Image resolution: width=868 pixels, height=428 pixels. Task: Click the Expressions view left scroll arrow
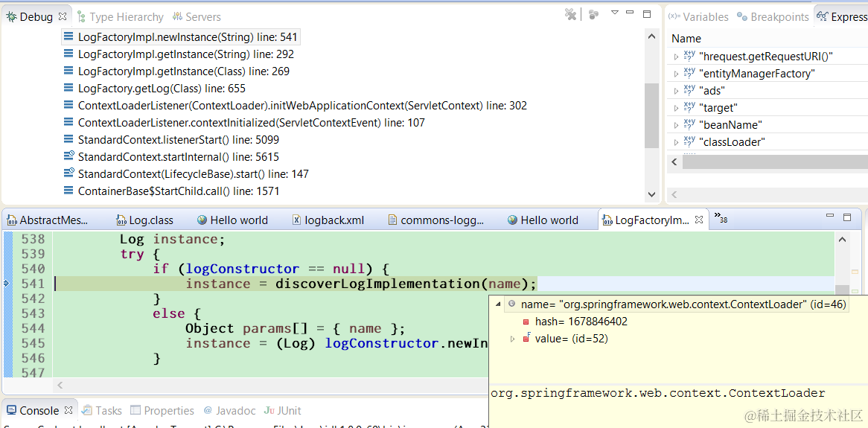pos(674,162)
